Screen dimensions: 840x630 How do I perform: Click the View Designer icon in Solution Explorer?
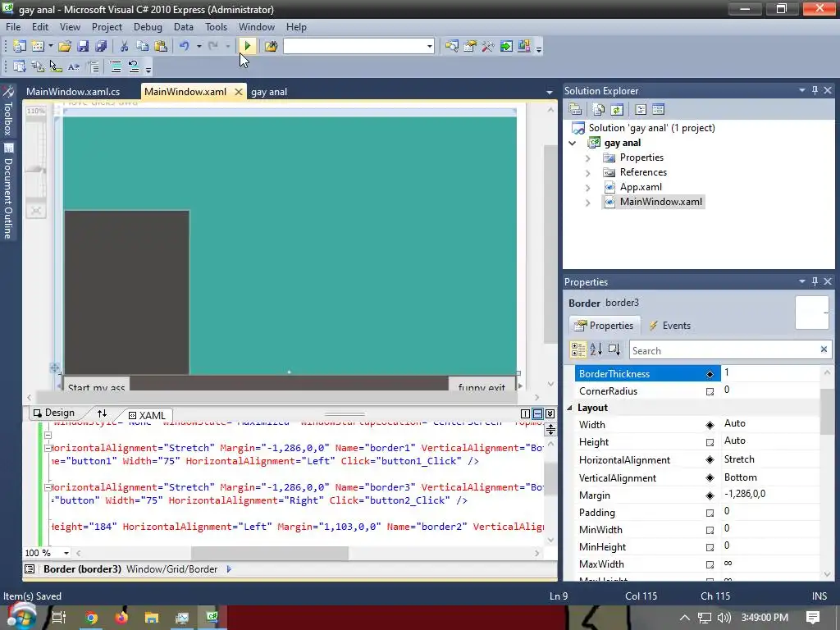(x=659, y=110)
